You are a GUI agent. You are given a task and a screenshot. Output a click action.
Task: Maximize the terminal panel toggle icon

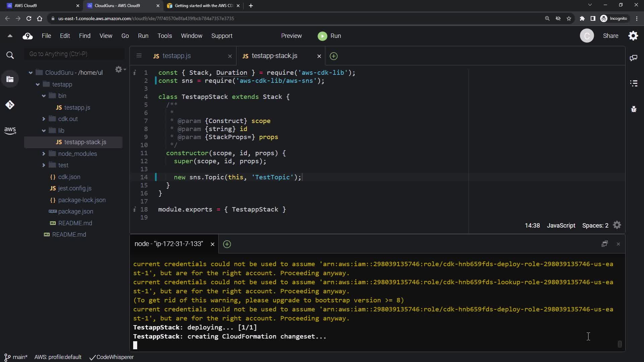click(604, 244)
